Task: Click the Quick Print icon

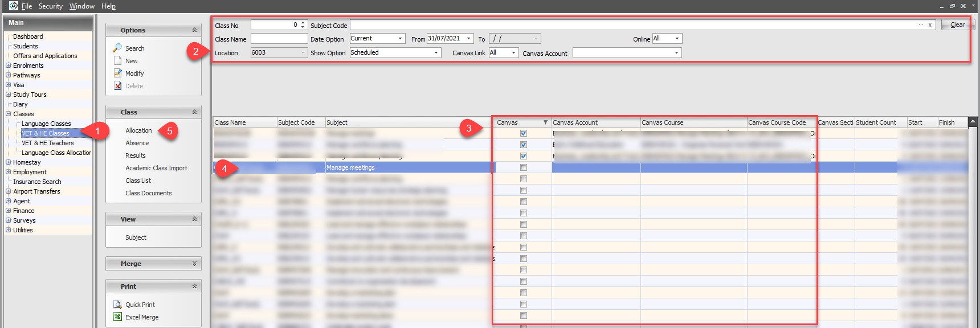Action: click(117, 305)
